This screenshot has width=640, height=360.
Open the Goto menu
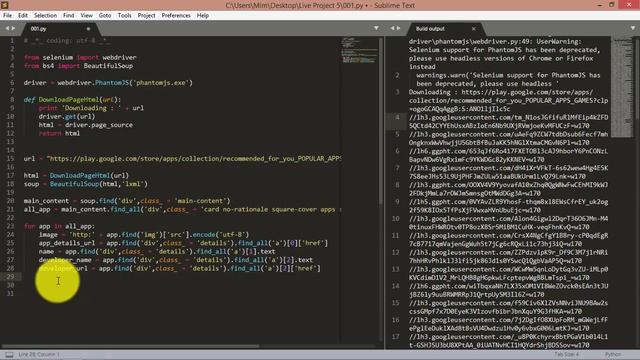pos(105,16)
